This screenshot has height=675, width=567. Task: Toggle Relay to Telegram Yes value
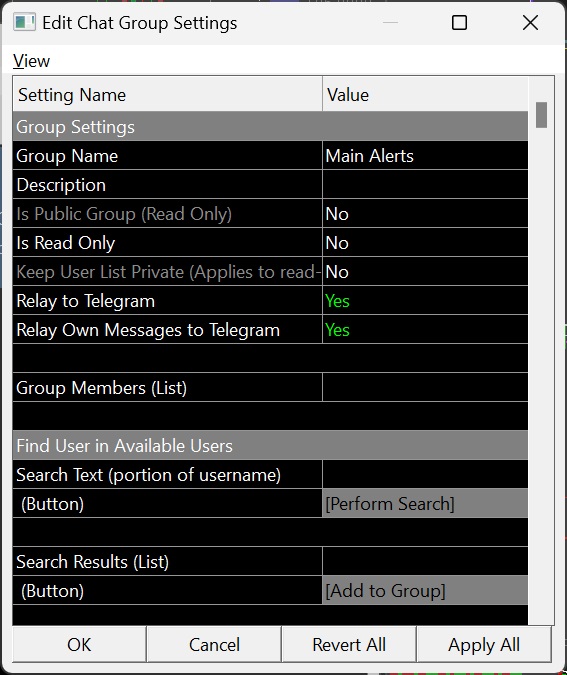(425, 300)
